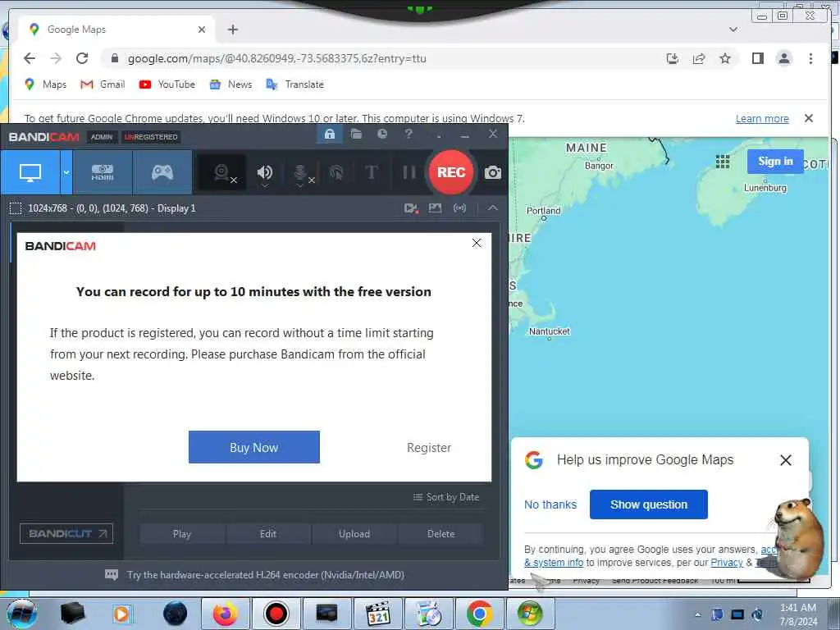Take screenshot with camera icon

click(x=493, y=172)
